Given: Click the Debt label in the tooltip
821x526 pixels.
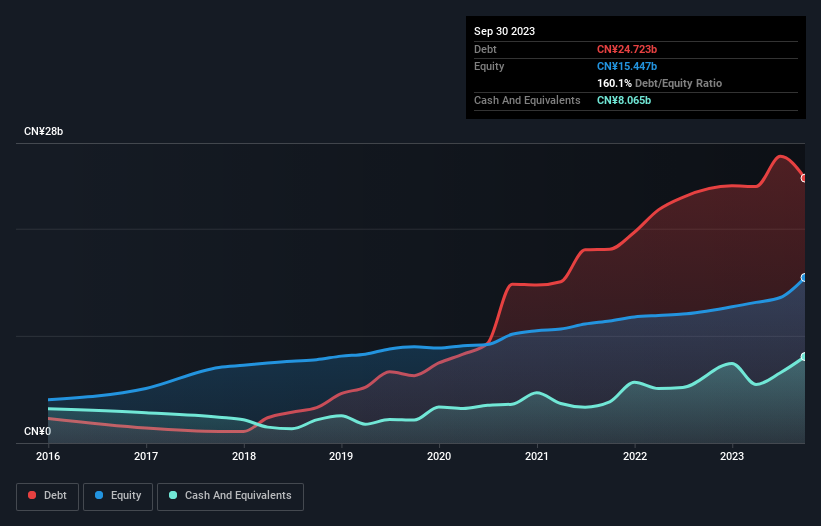Looking at the screenshot, I should [485, 49].
